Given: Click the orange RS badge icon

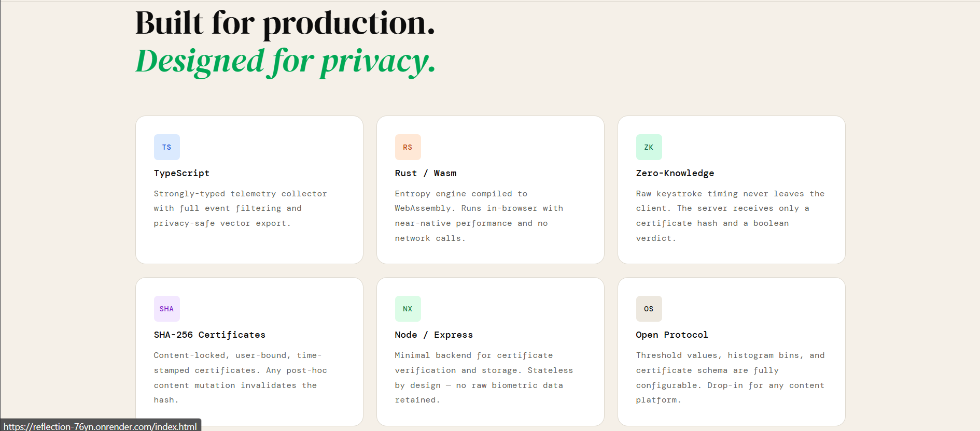Looking at the screenshot, I should point(408,147).
